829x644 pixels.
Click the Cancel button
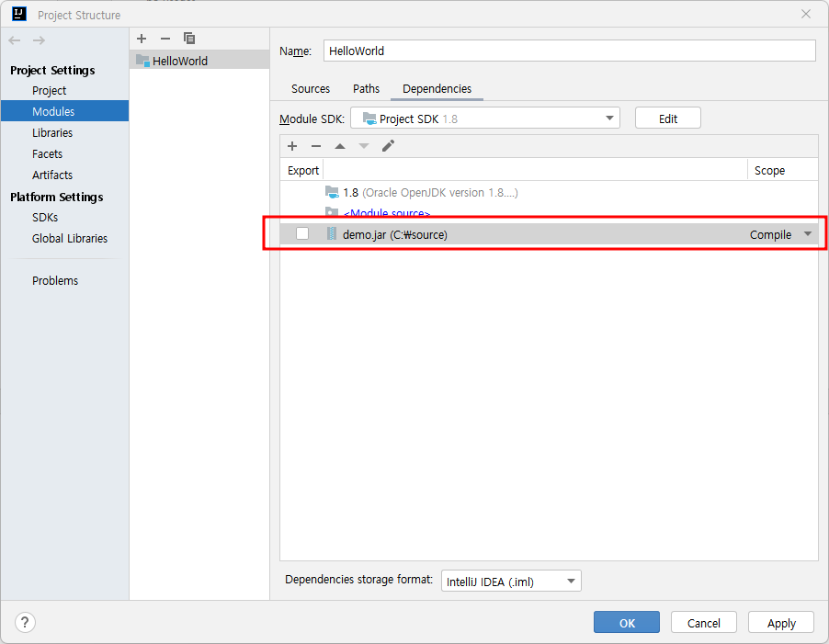703,622
